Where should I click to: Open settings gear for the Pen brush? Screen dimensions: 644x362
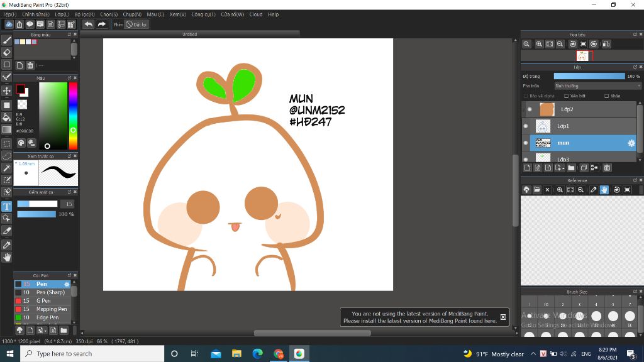click(x=67, y=284)
